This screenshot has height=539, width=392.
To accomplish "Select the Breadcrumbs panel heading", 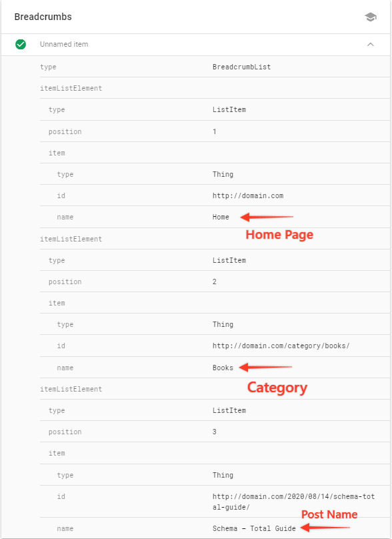I will tap(43, 17).
